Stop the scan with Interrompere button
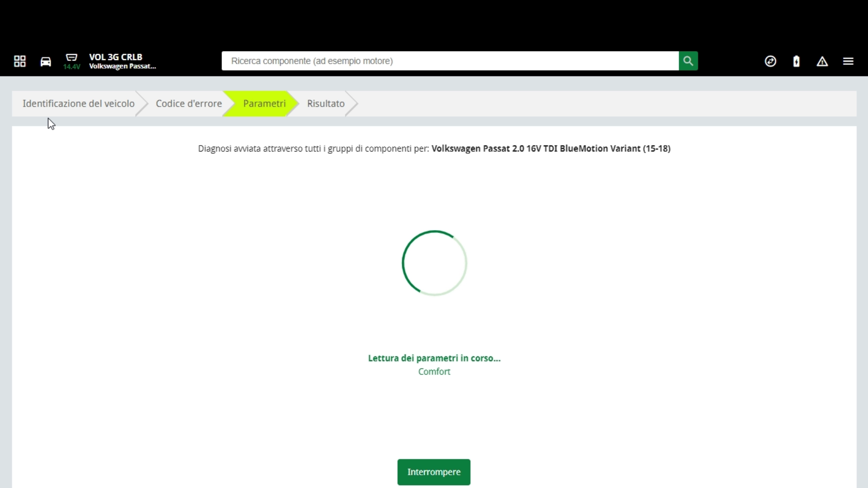 (x=434, y=472)
